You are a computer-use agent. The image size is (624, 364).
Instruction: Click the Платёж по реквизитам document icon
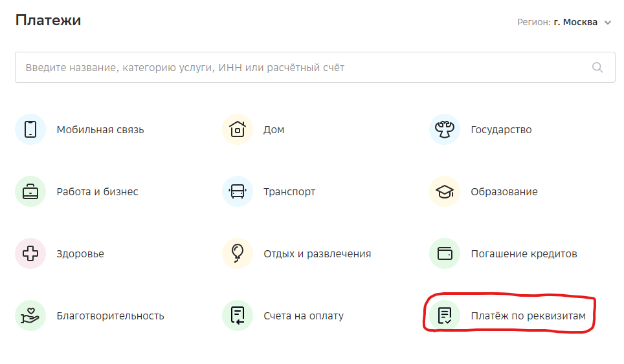click(x=445, y=316)
